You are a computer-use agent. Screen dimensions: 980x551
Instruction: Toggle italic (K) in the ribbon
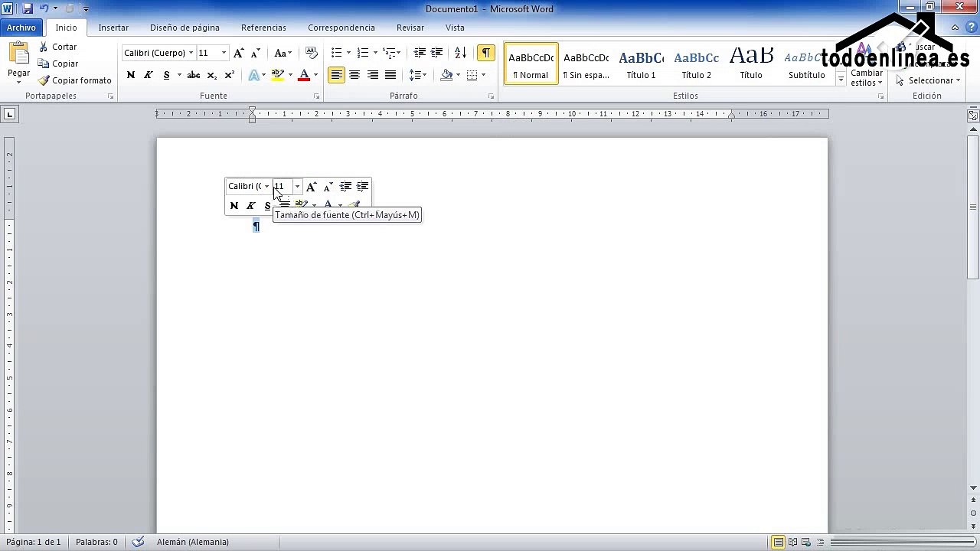149,75
